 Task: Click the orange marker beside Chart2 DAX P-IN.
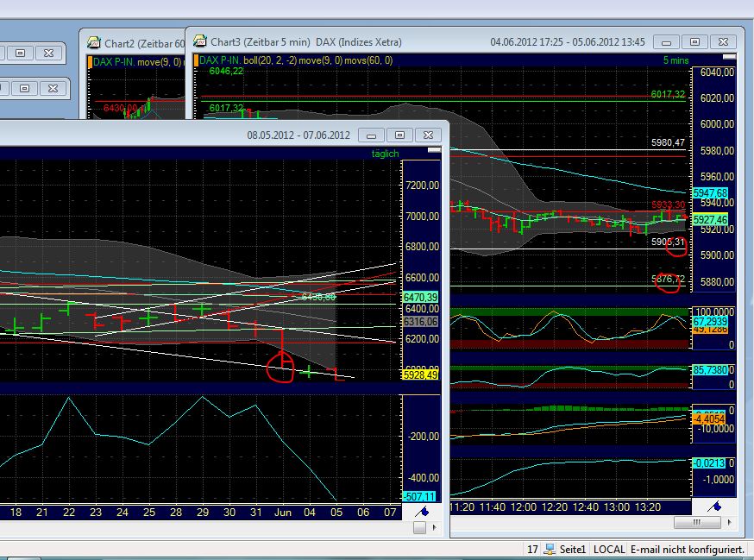click(x=90, y=62)
